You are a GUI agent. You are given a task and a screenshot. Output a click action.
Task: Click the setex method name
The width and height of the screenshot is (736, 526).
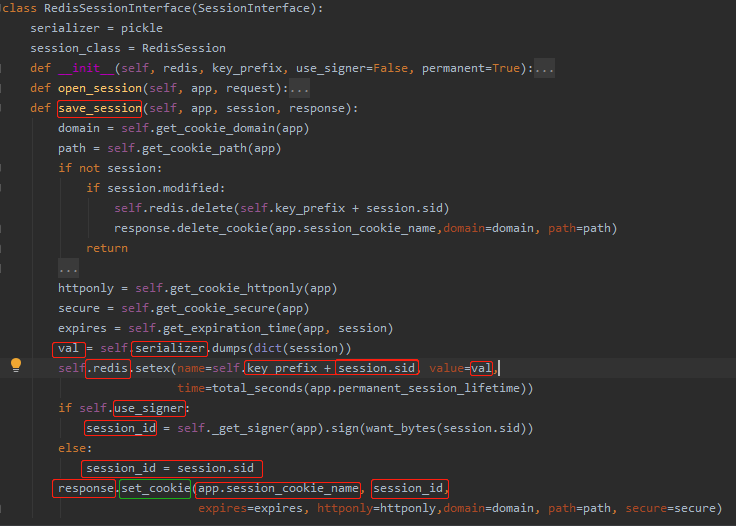tap(152, 368)
